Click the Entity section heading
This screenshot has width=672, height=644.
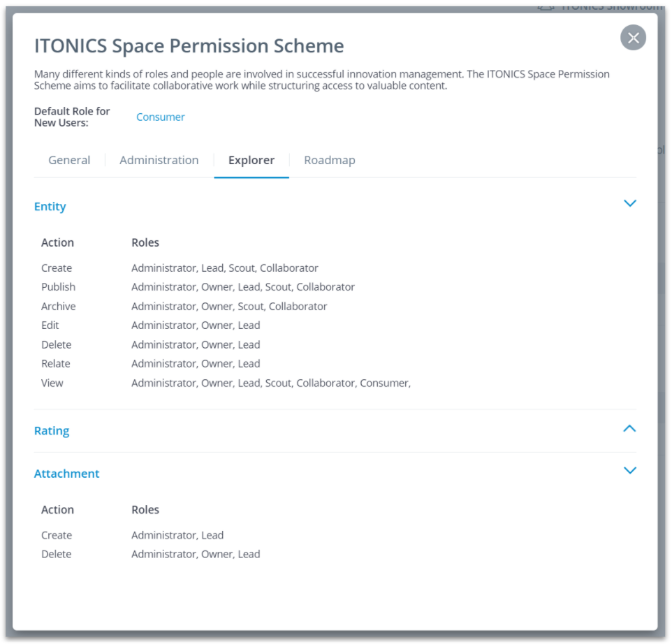point(50,207)
